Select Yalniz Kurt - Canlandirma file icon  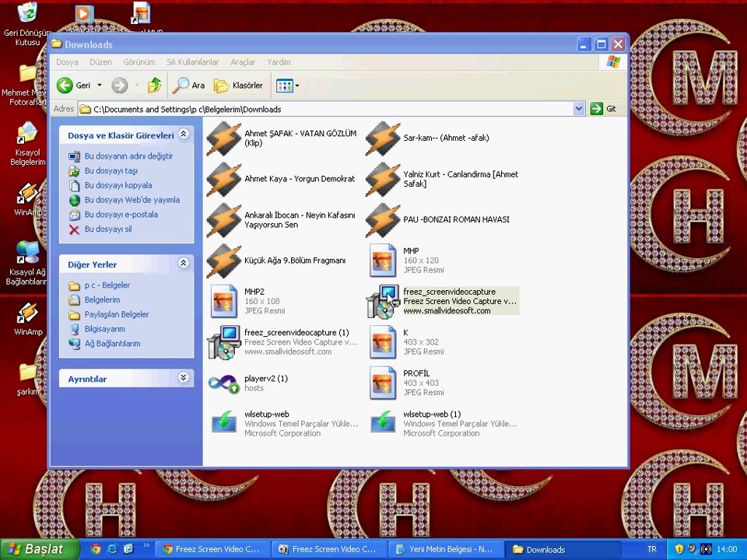coord(383,180)
